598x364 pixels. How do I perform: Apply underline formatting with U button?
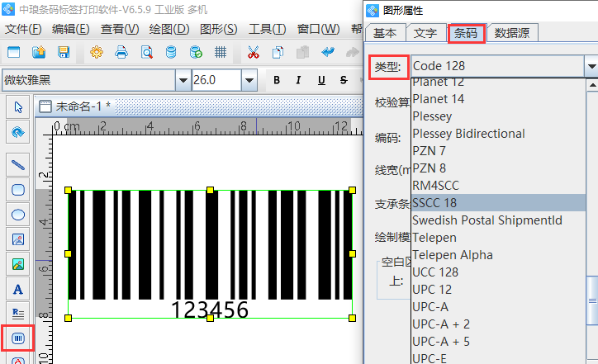pos(321,80)
